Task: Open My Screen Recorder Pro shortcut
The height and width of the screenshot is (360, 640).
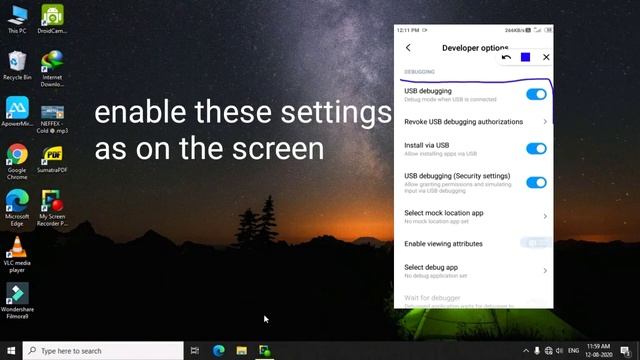Action: click(52, 208)
